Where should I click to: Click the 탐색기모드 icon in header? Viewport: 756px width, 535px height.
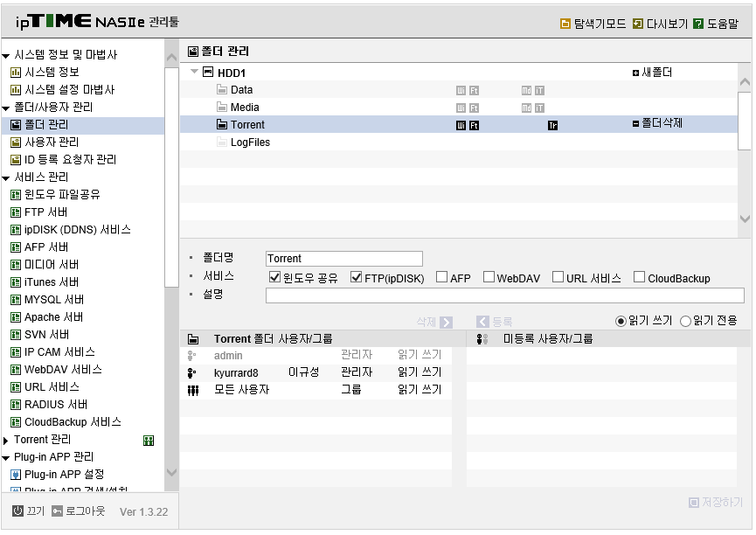pos(565,24)
